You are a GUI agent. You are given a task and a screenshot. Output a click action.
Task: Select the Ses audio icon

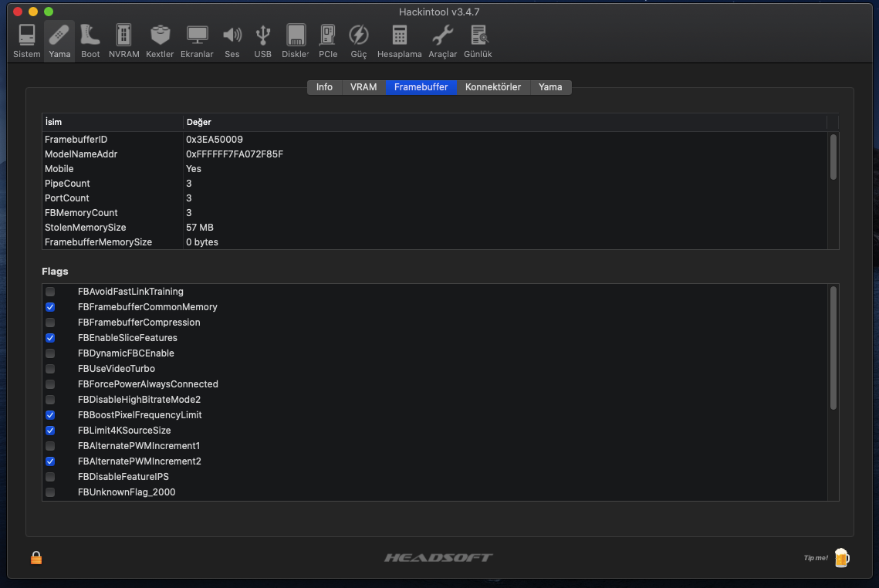[232, 40]
